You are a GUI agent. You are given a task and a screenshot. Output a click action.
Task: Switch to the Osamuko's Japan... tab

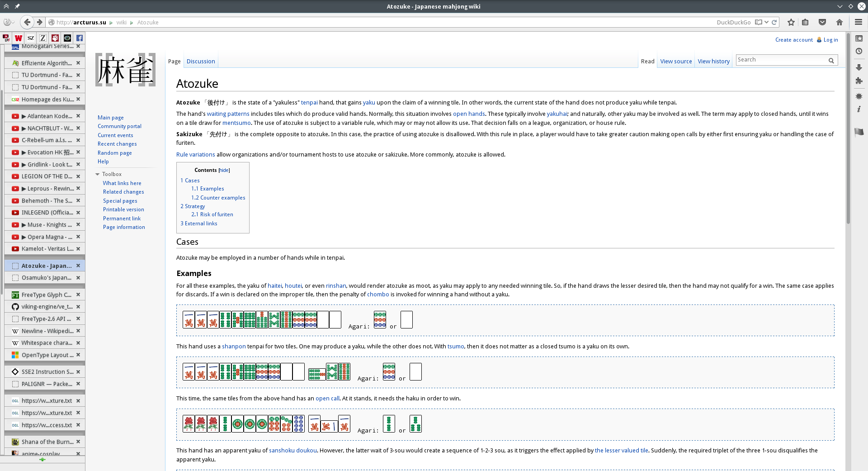point(45,278)
